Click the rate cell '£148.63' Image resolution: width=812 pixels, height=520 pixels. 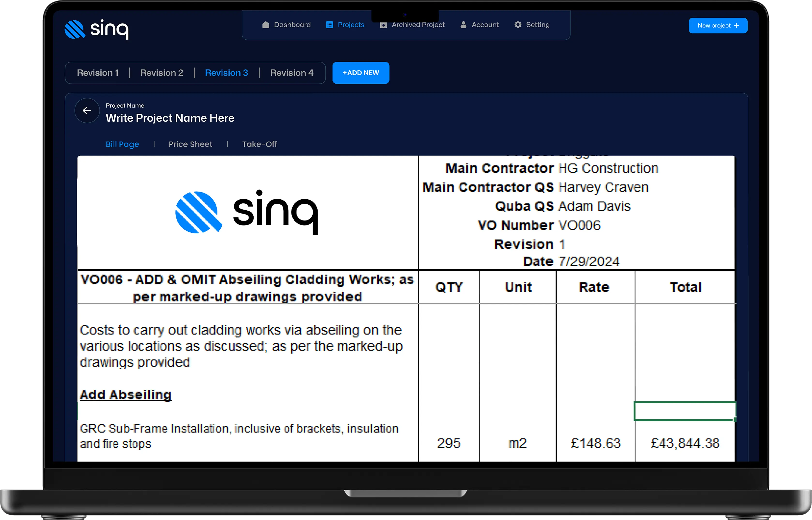pos(596,443)
